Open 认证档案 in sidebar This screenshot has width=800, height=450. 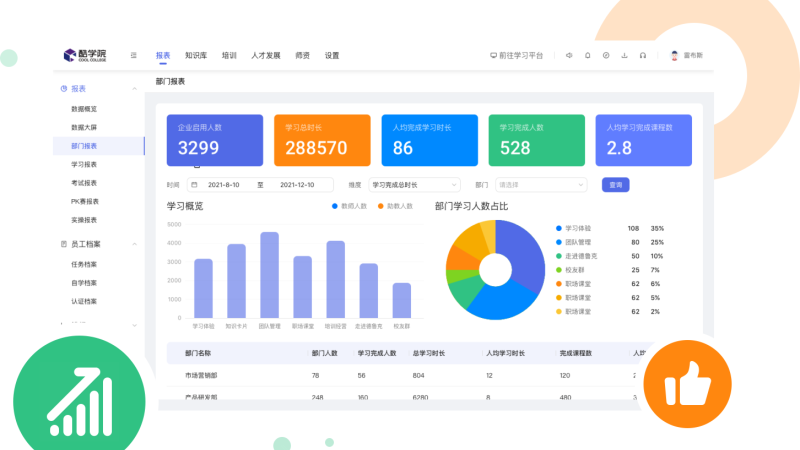coord(84,301)
